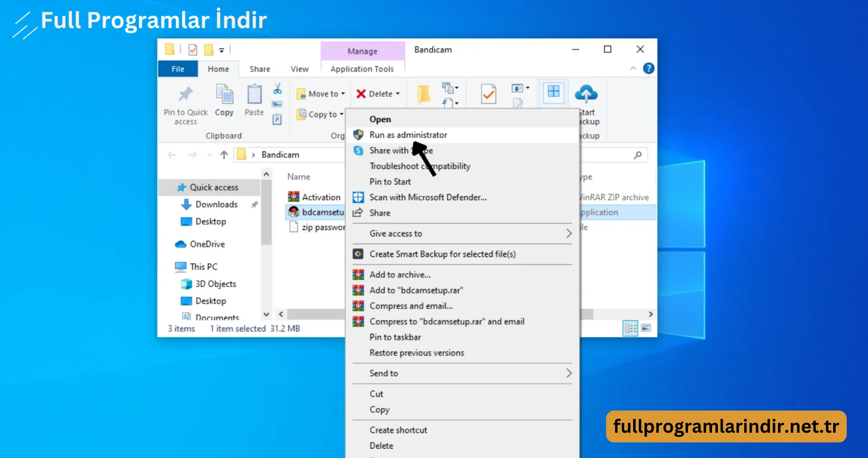868x458 pixels.
Task: Click the Start backup cloud icon
Action: click(x=586, y=93)
